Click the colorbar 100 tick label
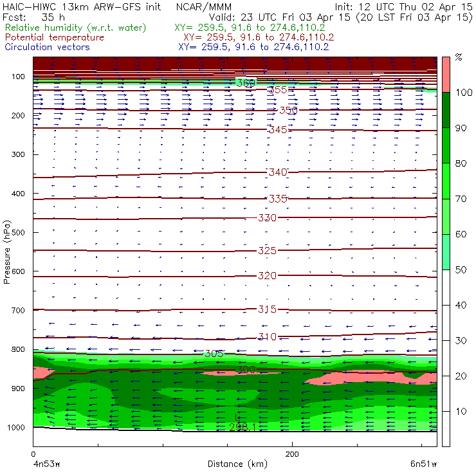This screenshot has height=476, width=476. click(x=464, y=92)
